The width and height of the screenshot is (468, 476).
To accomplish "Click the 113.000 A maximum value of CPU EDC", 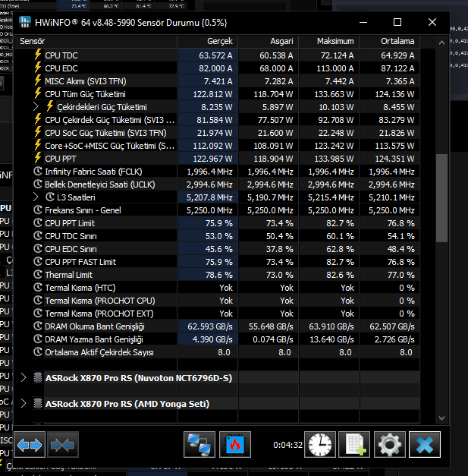I will coord(335,68).
